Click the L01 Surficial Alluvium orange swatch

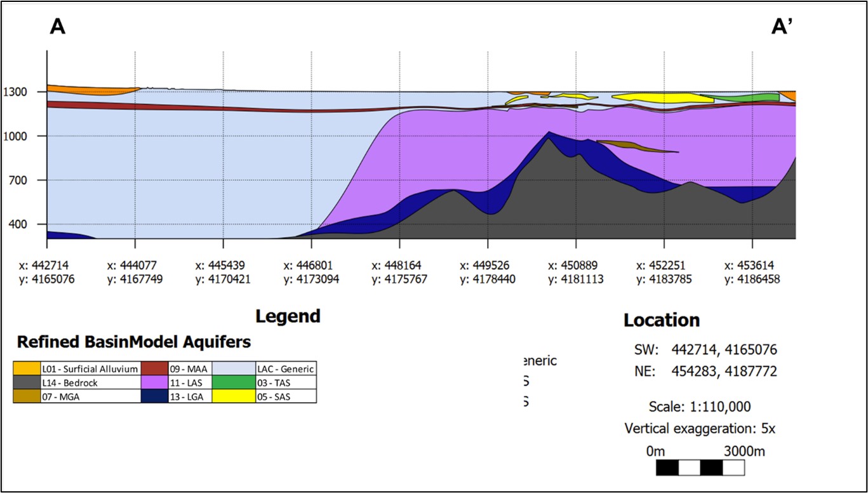pos(27,368)
